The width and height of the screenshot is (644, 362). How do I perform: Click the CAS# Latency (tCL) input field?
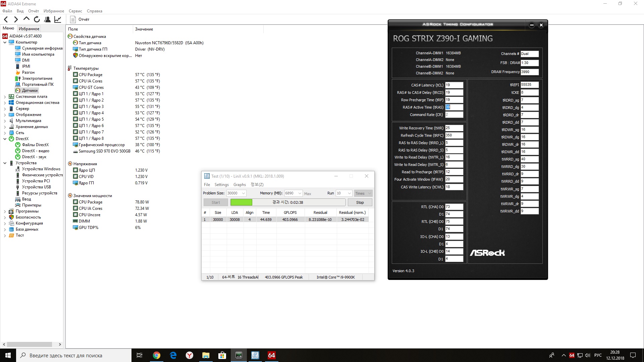point(454,85)
